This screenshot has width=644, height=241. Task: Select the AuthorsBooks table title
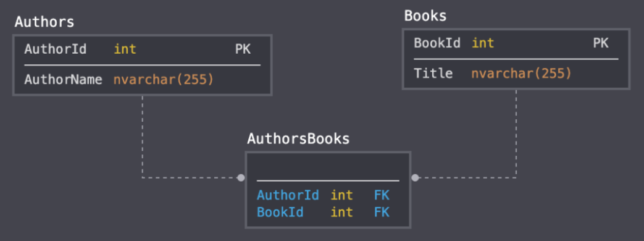(298, 139)
